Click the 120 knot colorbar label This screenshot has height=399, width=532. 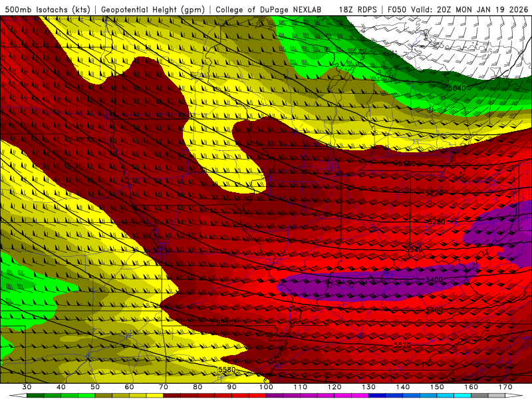coord(334,387)
